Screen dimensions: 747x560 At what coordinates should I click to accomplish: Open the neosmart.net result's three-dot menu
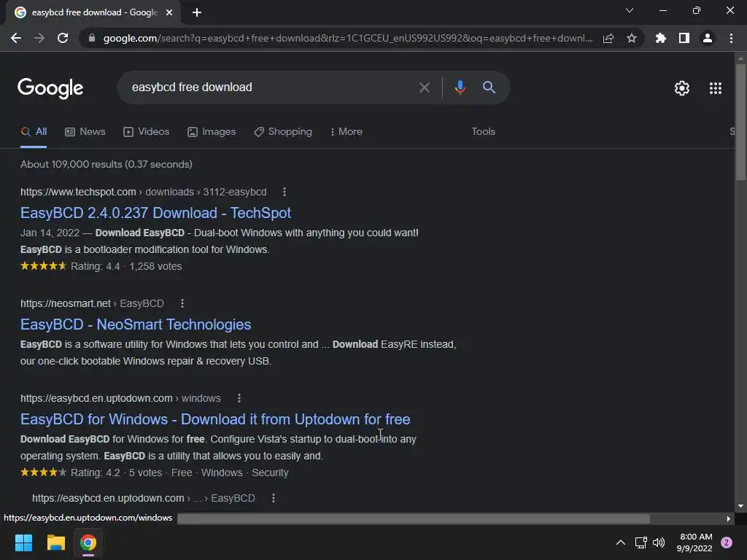click(x=182, y=303)
